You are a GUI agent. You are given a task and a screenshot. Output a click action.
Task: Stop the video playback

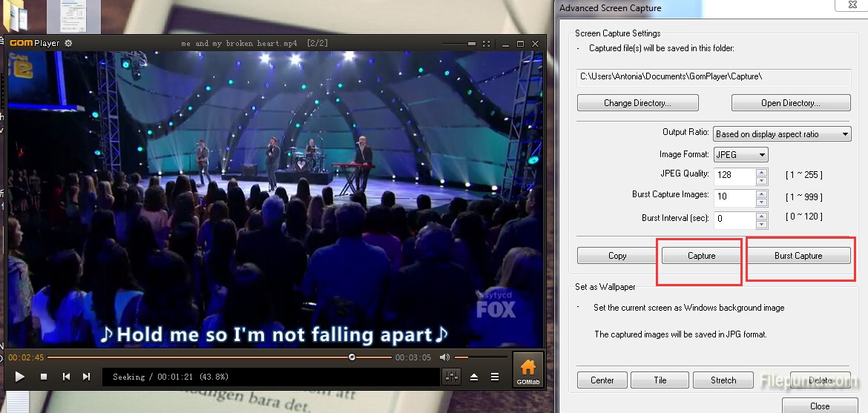[44, 377]
